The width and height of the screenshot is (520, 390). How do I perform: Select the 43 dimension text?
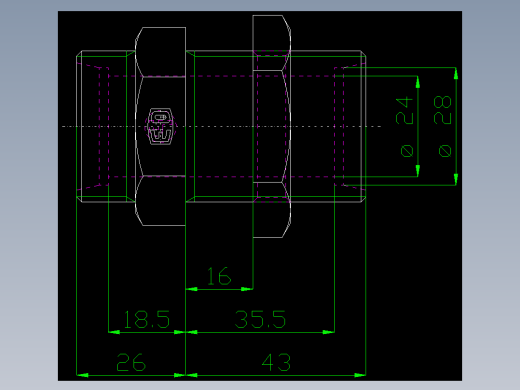pyautogui.click(x=276, y=362)
